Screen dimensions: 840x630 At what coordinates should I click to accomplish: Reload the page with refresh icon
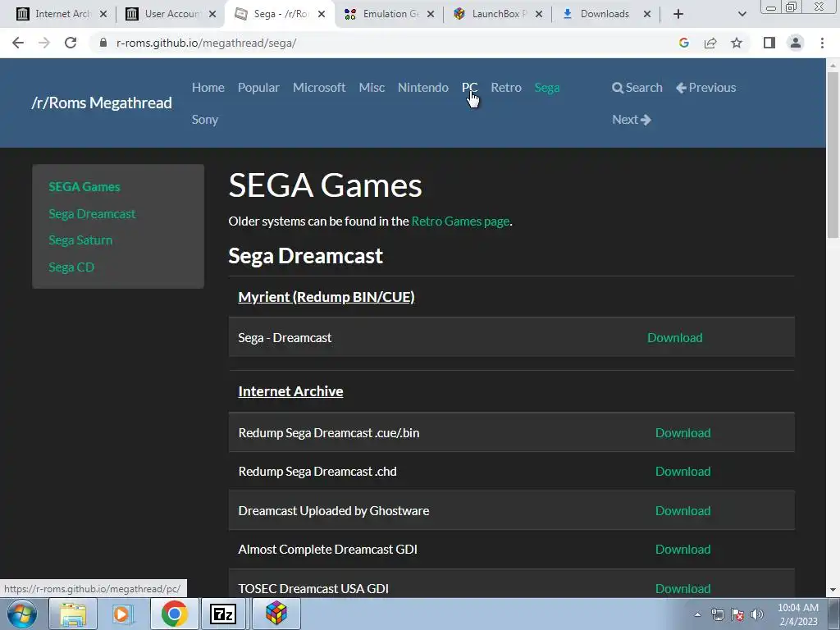[71, 43]
